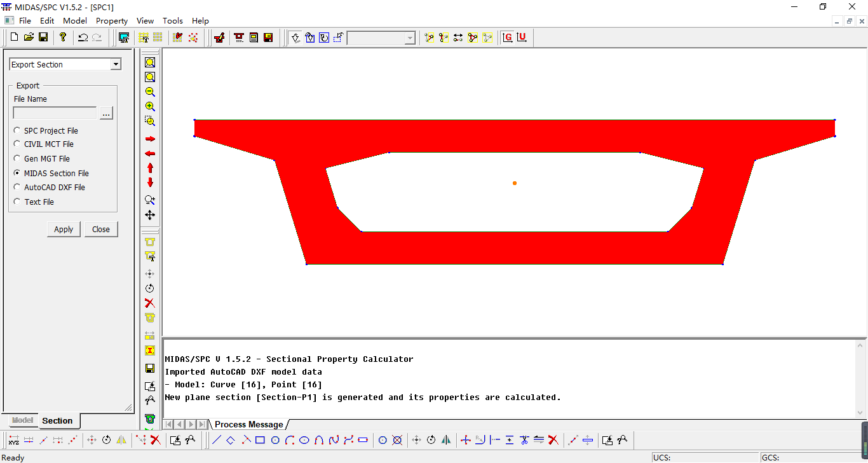Click the red pan-right arrow icon

(x=150, y=139)
